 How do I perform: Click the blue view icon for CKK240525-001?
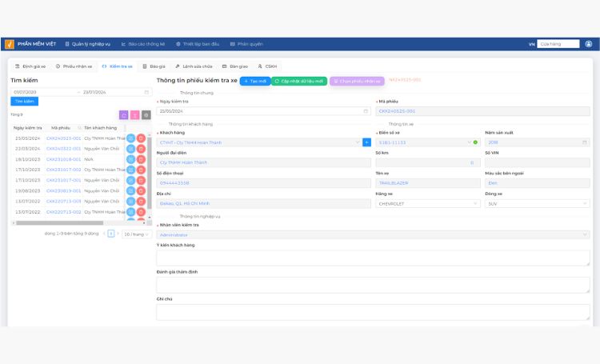130,138
